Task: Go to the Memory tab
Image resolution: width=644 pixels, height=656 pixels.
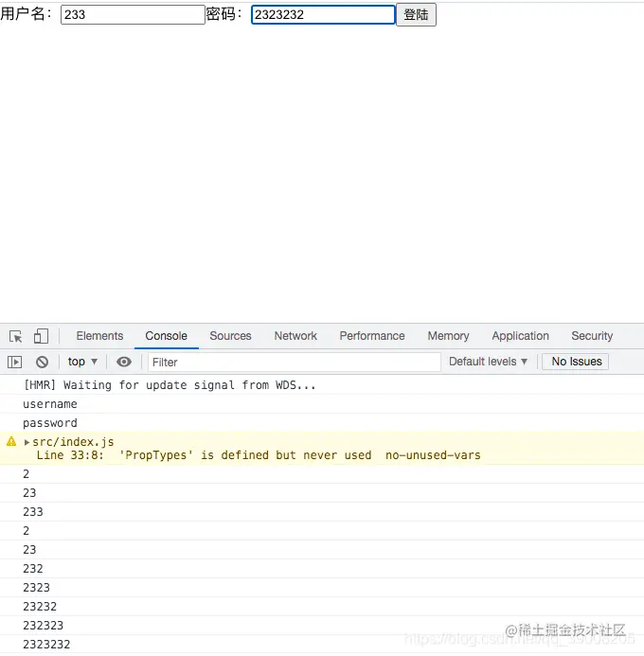Action: coord(448,336)
